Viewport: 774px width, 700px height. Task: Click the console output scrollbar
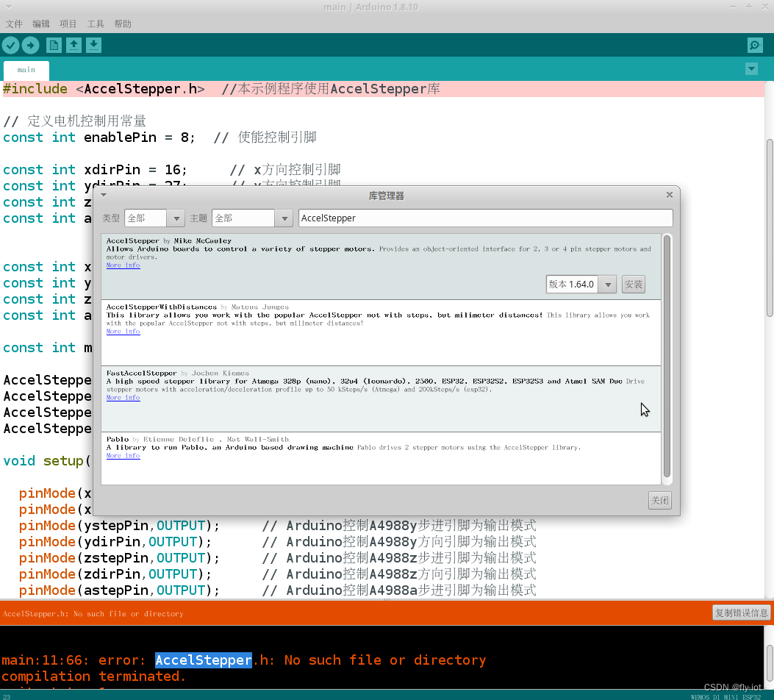pyautogui.click(x=770, y=662)
